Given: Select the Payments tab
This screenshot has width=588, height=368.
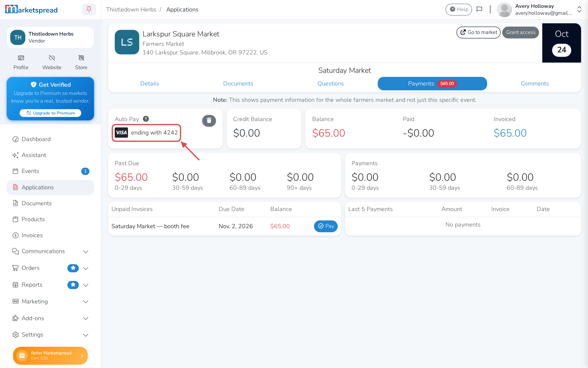Looking at the screenshot, I should click(432, 83).
